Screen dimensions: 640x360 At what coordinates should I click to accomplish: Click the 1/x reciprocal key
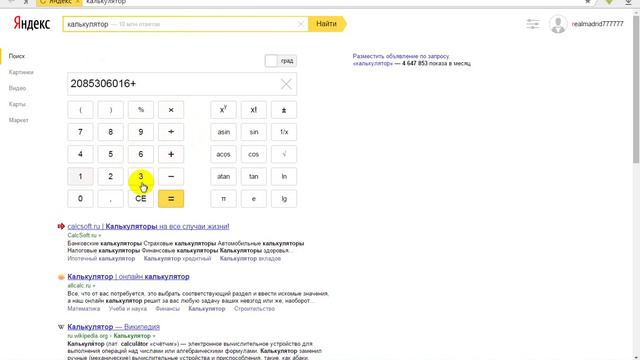284,132
